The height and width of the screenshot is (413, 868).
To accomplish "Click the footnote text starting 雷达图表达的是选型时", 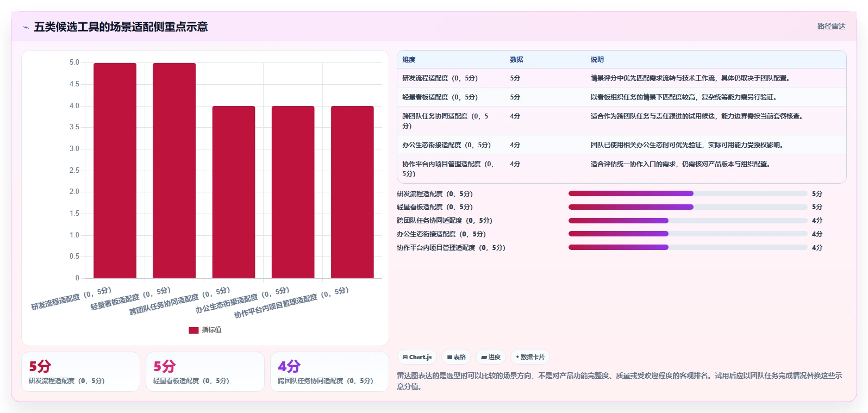I will pos(620,381).
